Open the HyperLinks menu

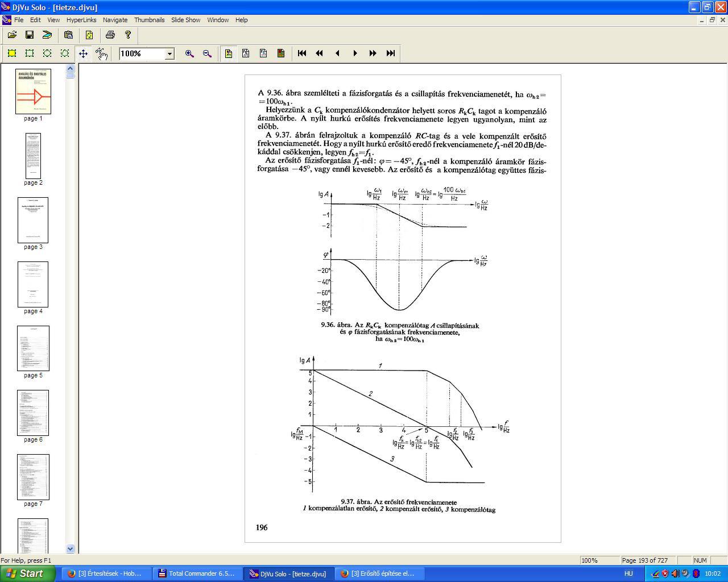[81, 20]
